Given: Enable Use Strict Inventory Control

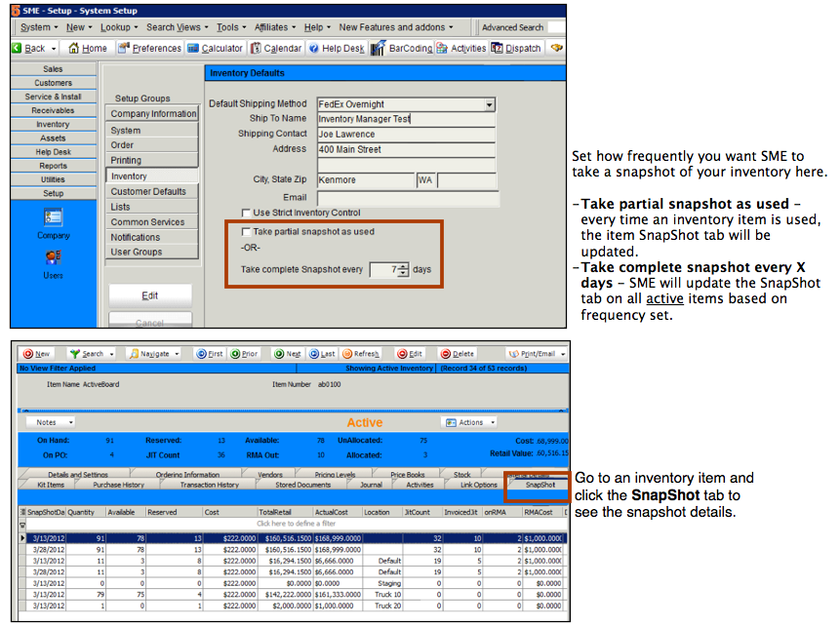Looking at the screenshot, I should [246, 214].
